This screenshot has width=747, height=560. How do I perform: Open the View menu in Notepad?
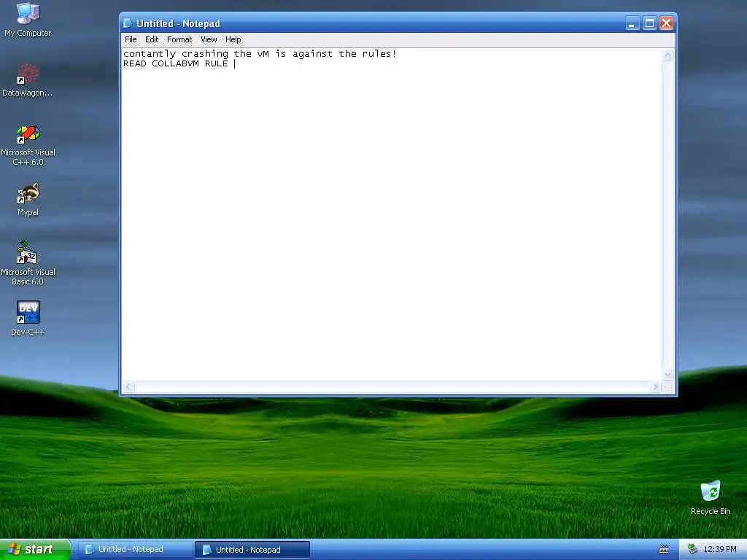click(x=209, y=39)
